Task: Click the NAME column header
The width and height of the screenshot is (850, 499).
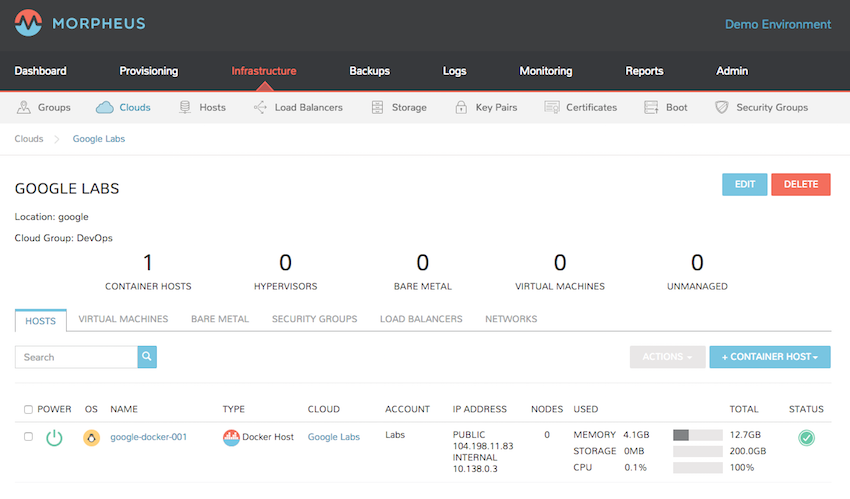Action: coord(124,409)
